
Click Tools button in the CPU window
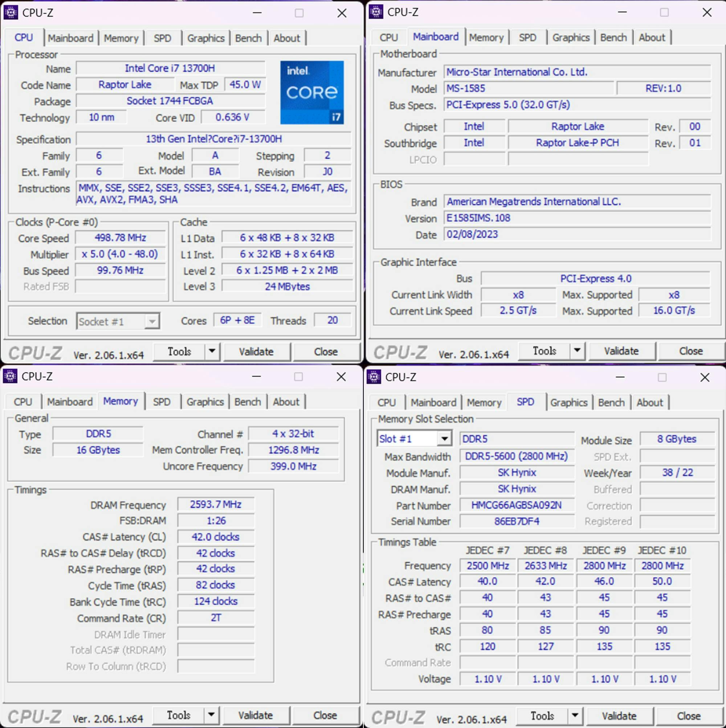click(179, 352)
